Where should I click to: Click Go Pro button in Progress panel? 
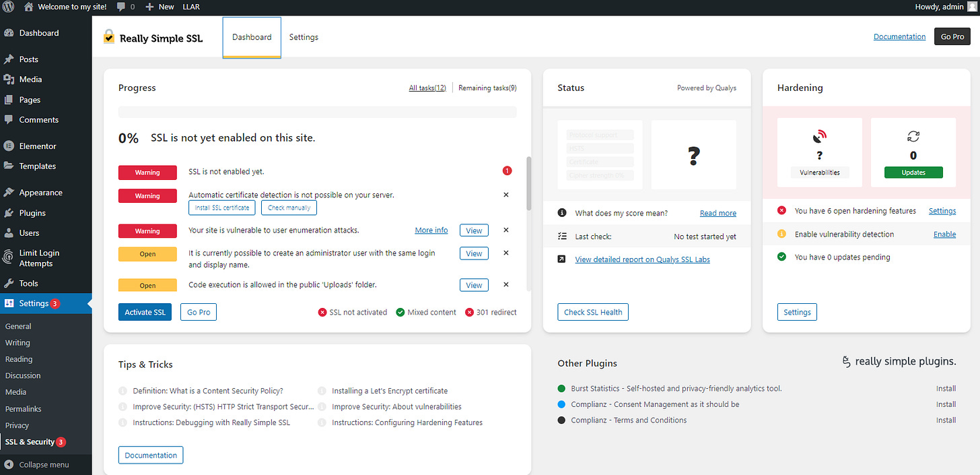pyautogui.click(x=199, y=313)
